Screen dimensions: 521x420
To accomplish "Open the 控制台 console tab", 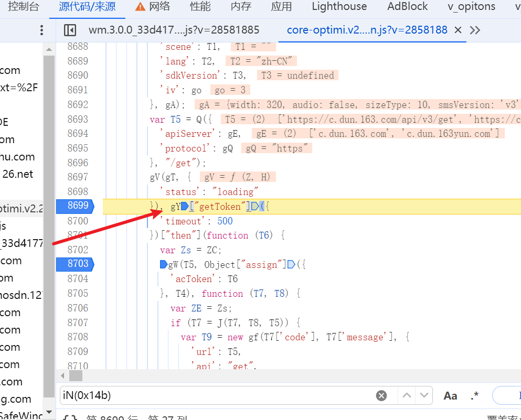I will (23, 7).
